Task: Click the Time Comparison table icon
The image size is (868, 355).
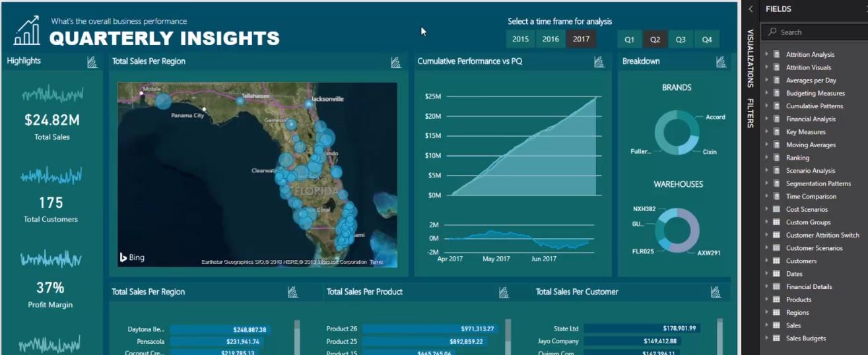Action: (x=776, y=196)
